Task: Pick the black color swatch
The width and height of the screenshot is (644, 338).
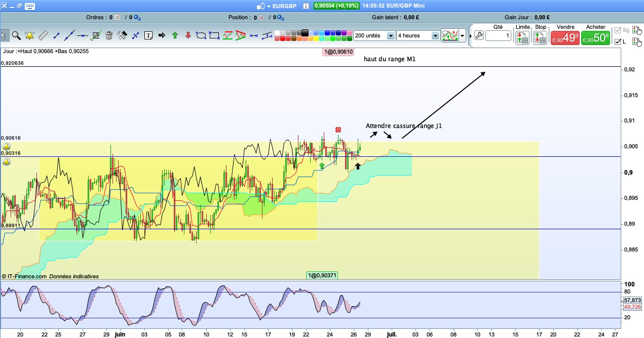Action: point(305,33)
